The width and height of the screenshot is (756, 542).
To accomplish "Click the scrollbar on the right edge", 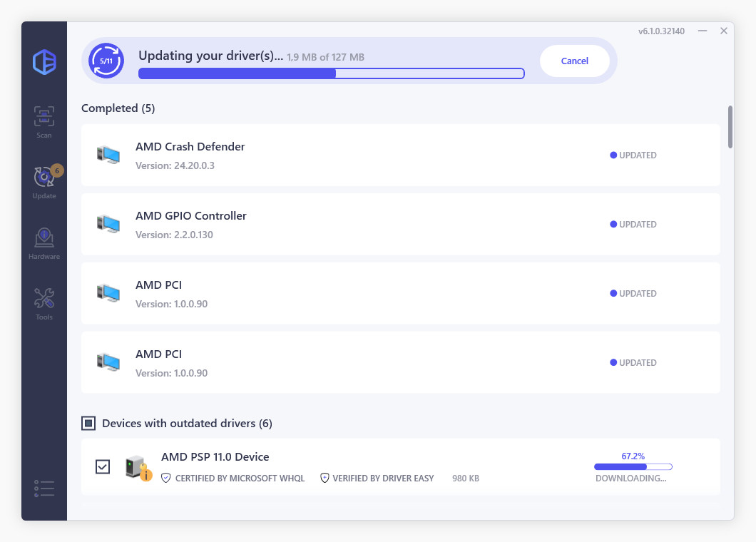I will (x=730, y=127).
